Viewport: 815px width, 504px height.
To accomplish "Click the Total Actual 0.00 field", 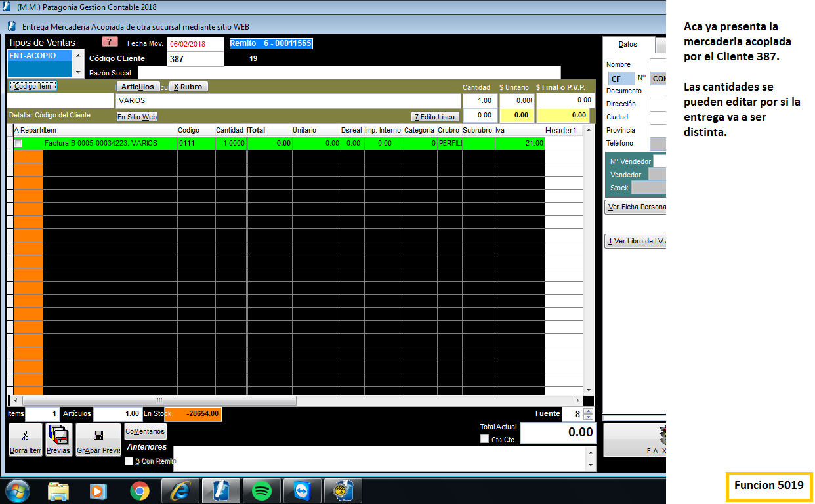I will 558,432.
